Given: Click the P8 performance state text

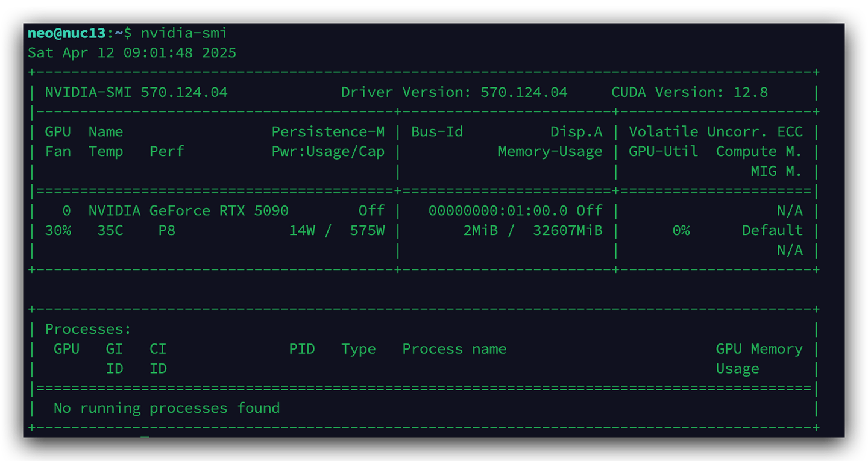Looking at the screenshot, I should (x=167, y=230).
